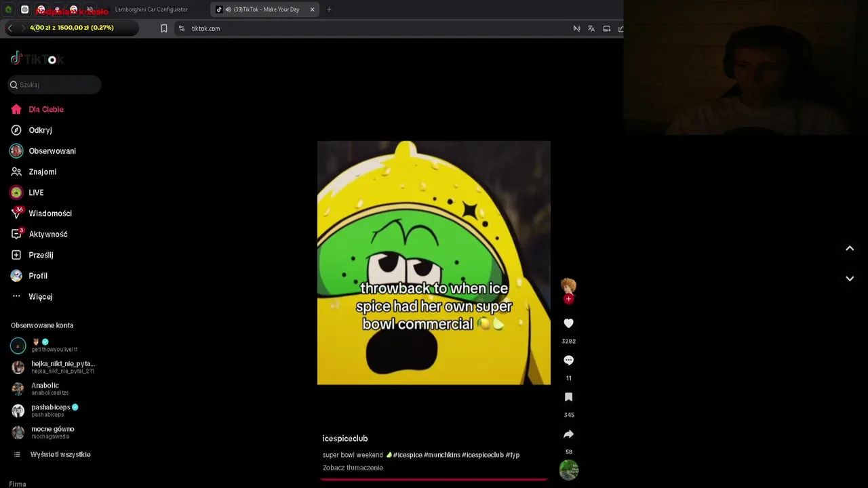Click browser forward arrow

coord(22,28)
